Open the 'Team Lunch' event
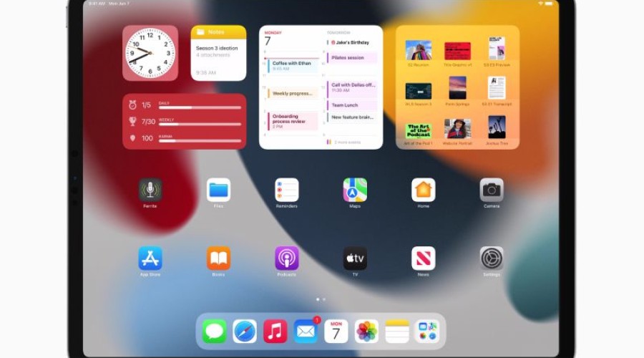The height and width of the screenshot is (358, 644). tap(352, 105)
